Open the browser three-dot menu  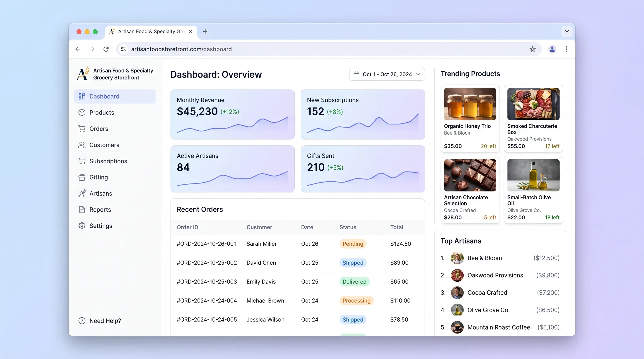coord(567,49)
